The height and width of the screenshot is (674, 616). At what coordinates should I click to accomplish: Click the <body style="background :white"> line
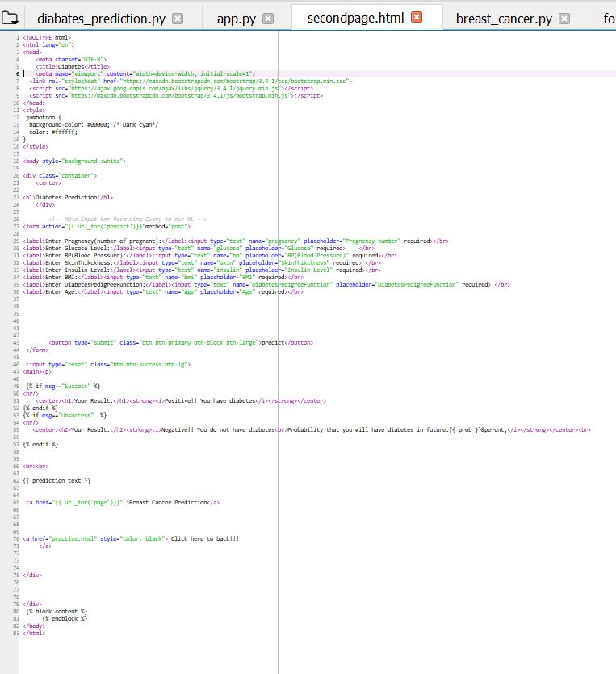point(74,161)
